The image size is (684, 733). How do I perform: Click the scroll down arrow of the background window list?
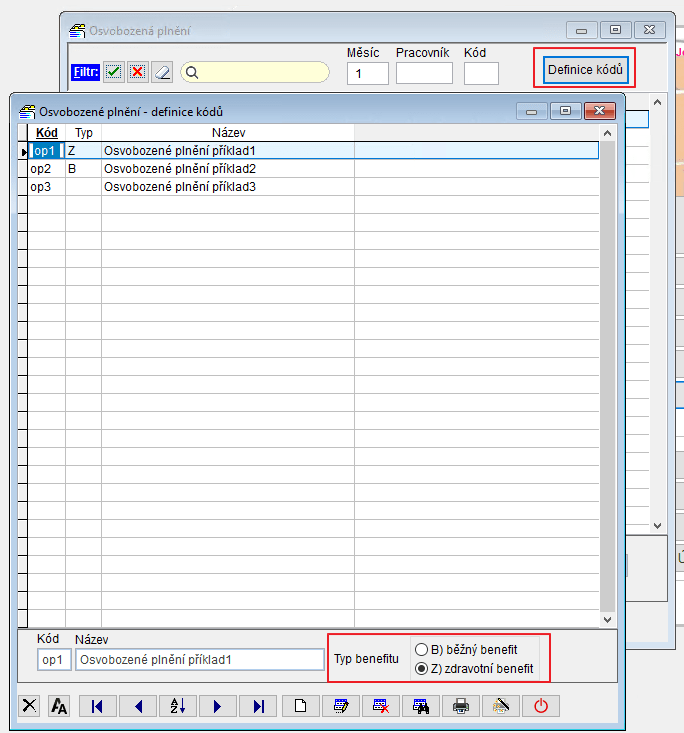coord(657,525)
